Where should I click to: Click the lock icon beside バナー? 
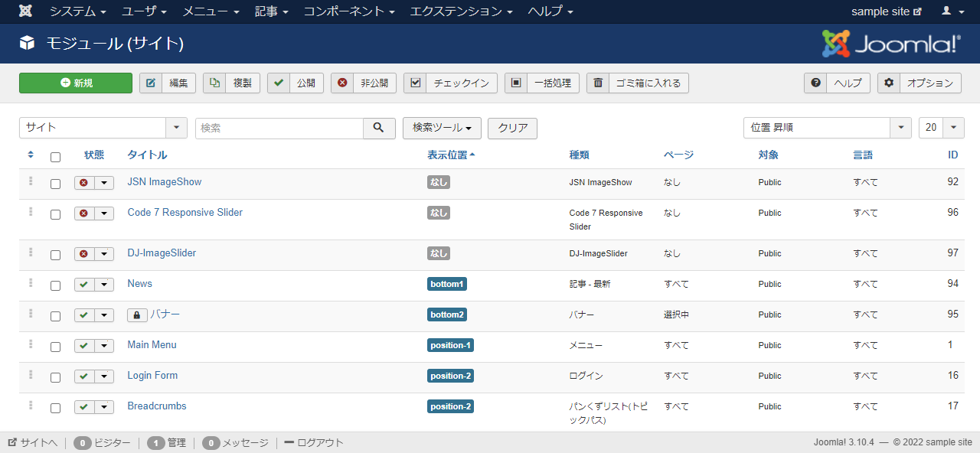(137, 314)
